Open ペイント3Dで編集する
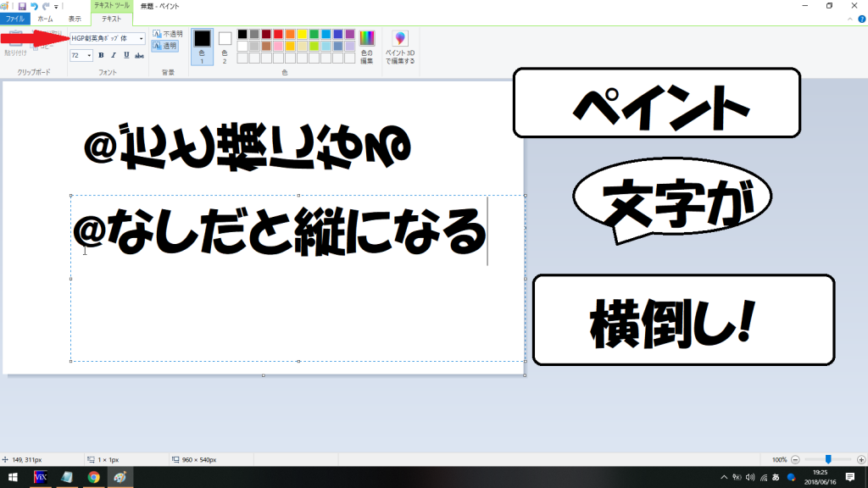This screenshot has height=488, width=868. click(x=400, y=47)
